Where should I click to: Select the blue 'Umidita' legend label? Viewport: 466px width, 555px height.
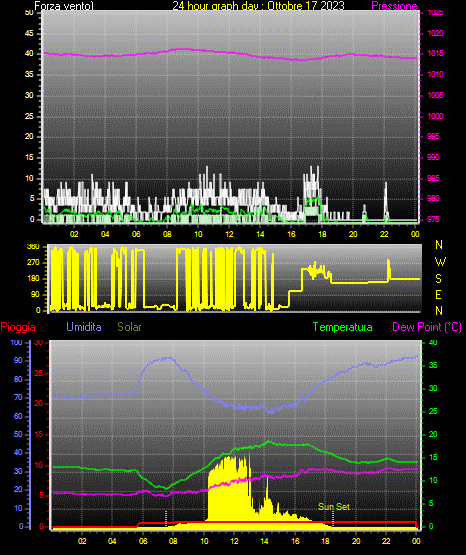click(84, 326)
